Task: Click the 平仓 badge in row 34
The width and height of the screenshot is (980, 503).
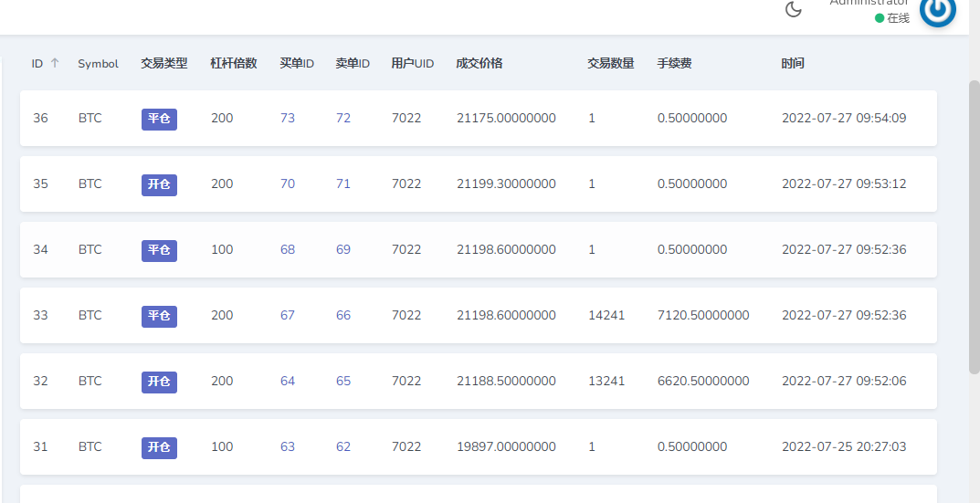Action: [159, 250]
